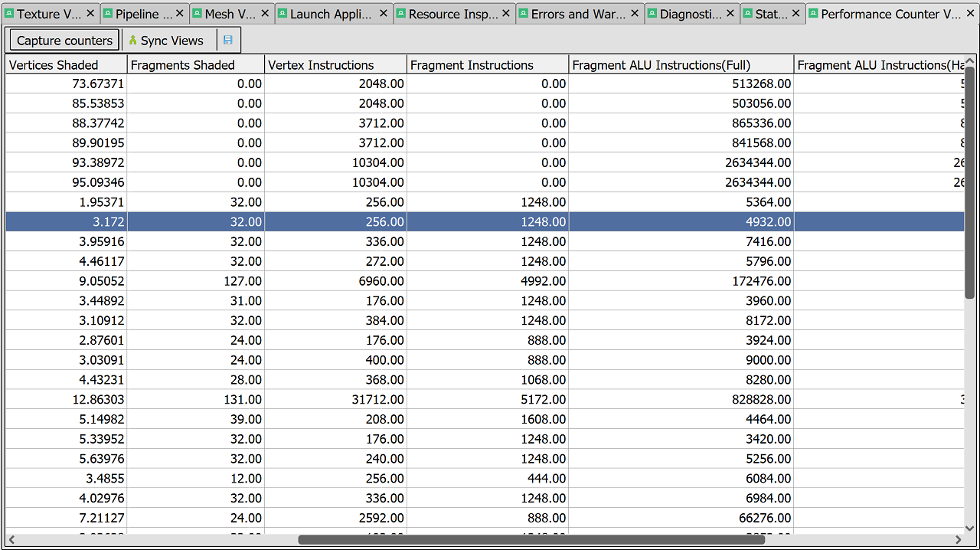Viewport: 980px width, 550px height.
Task: Close the Launch Application tab
Action: [384, 14]
